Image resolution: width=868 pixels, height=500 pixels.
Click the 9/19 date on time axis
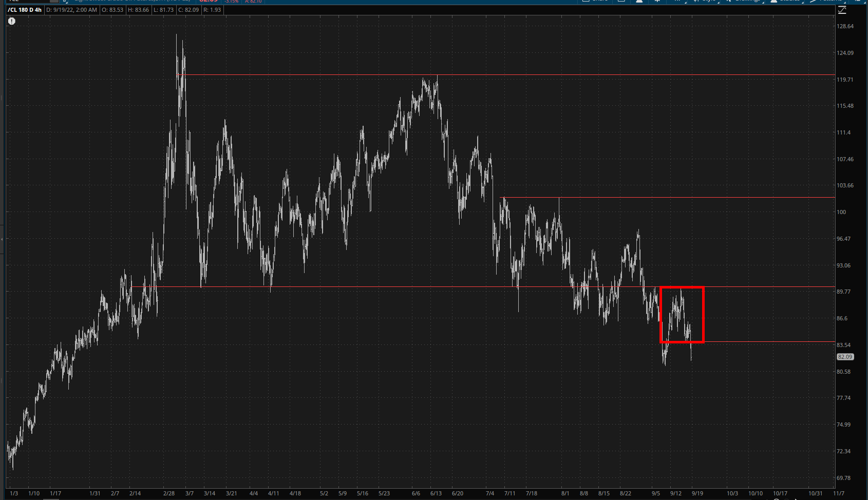(697, 493)
